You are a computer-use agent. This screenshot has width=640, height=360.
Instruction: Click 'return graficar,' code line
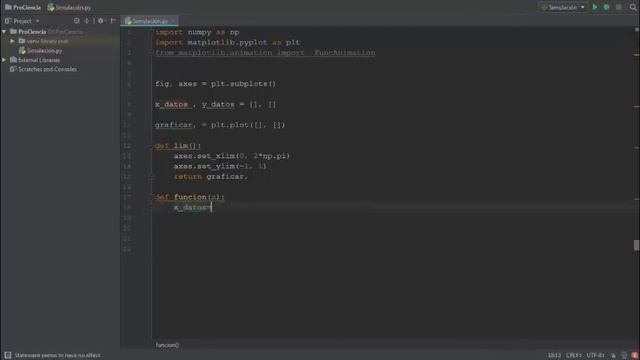211,177
